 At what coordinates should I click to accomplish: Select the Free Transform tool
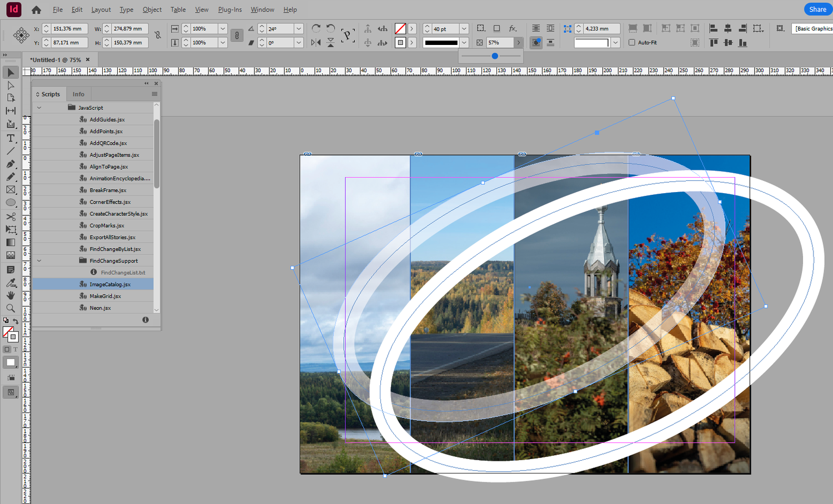click(11, 229)
